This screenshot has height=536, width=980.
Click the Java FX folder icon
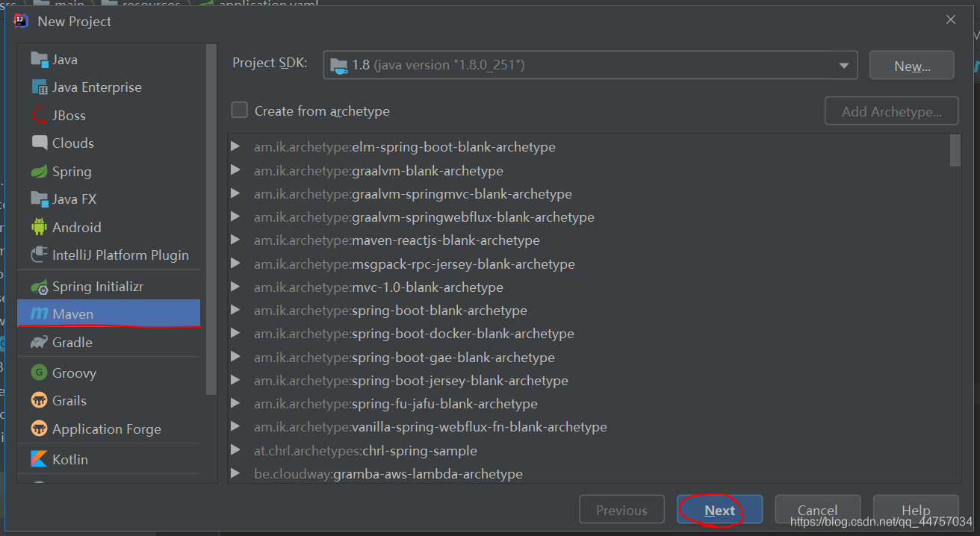click(39, 199)
